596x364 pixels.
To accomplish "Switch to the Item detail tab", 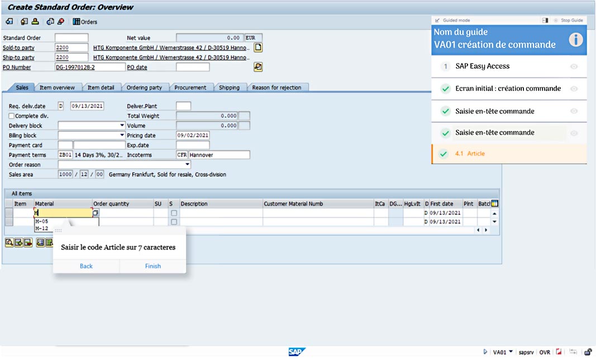I will coord(101,88).
